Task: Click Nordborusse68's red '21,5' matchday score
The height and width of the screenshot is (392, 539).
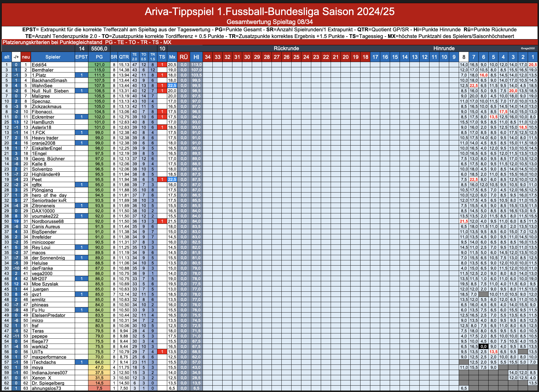Action: [464, 221]
